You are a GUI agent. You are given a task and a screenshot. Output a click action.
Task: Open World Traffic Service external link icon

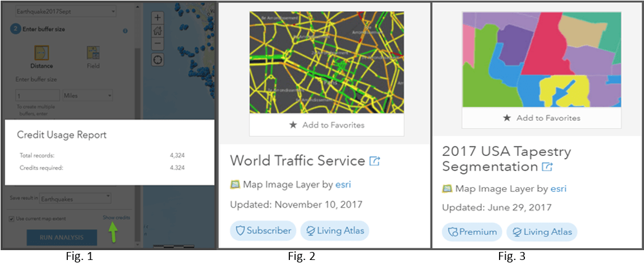pos(374,161)
